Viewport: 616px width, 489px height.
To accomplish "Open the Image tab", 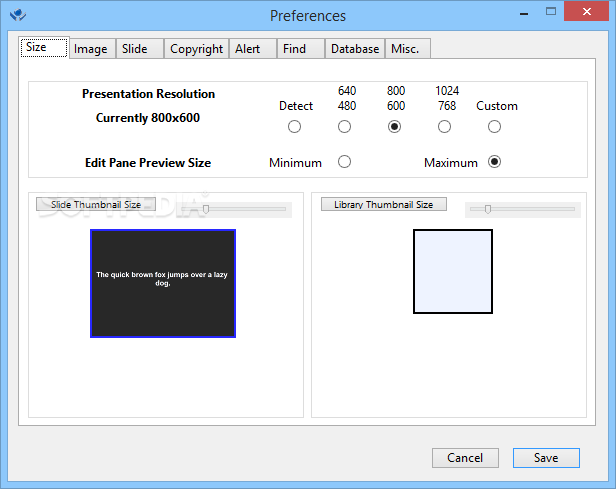I will click(x=93, y=49).
